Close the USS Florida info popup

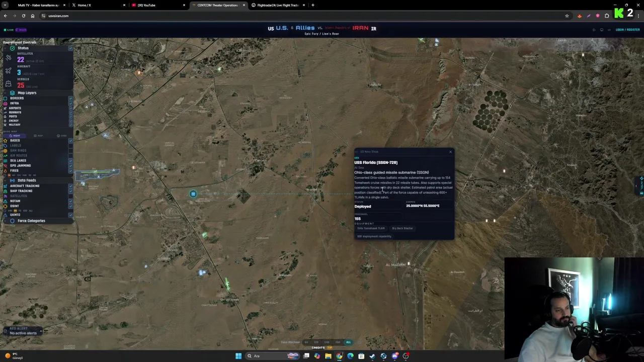(x=450, y=152)
